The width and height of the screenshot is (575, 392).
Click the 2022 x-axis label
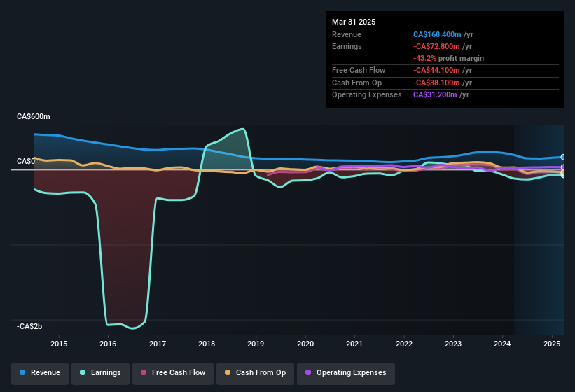point(403,344)
